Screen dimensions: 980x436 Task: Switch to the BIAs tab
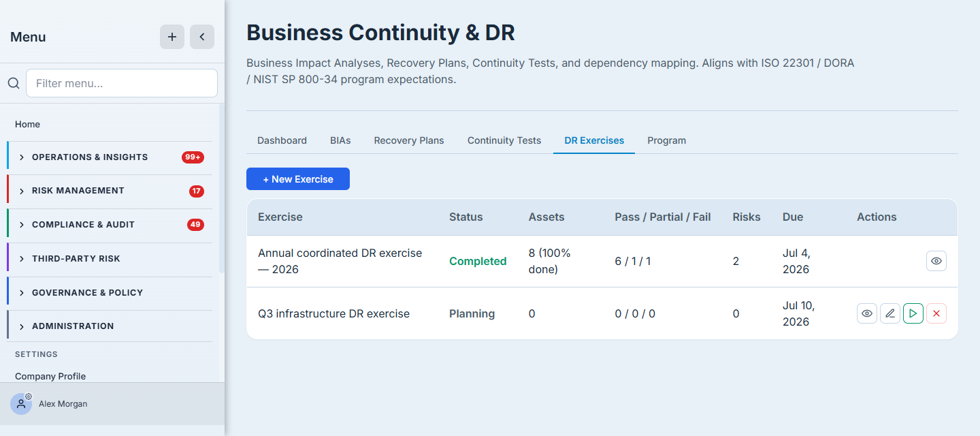click(x=340, y=140)
